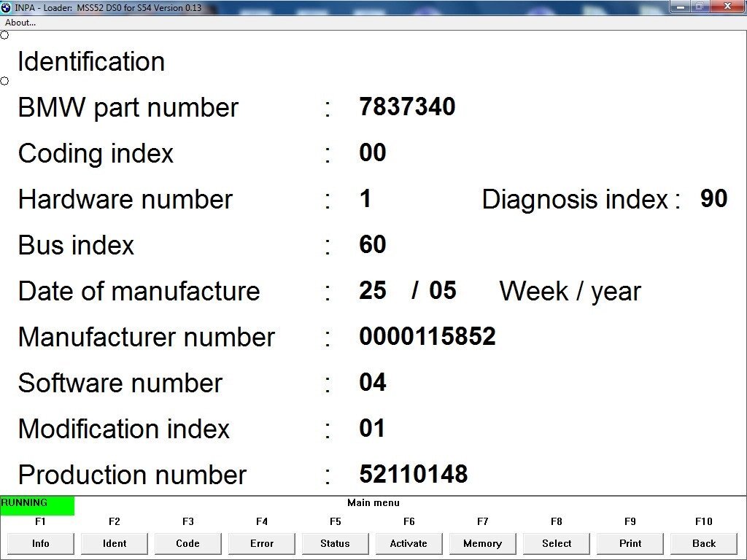Click the small circle above the Identification heading
747x560 pixels.
(x=4, y=35)
